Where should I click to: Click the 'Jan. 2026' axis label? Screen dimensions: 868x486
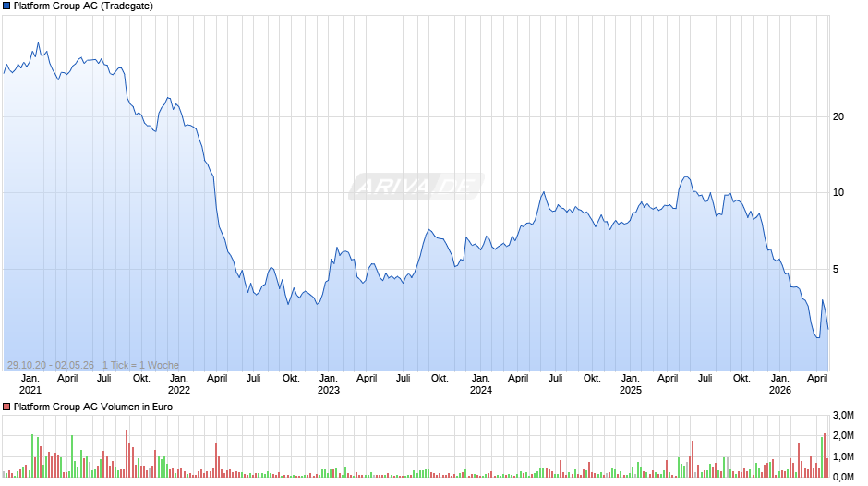[x=780, y=384]
